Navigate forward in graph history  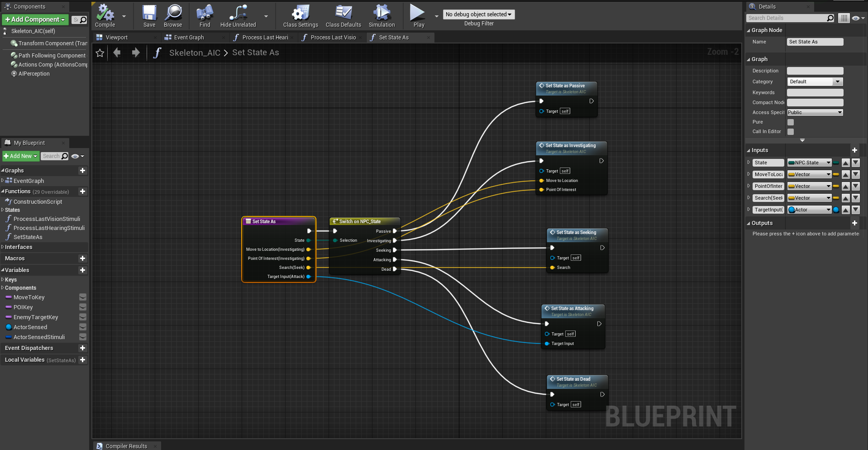click(x=135, y=53)
